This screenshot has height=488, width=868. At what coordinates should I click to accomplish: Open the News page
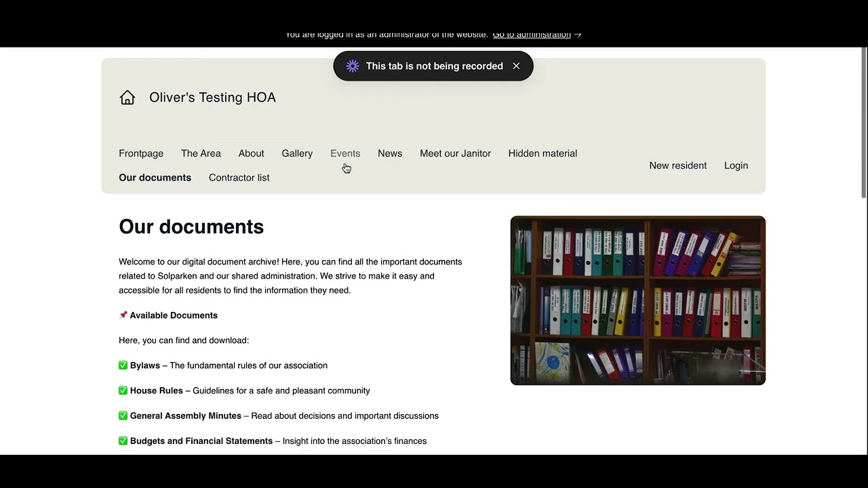[390, 153]
